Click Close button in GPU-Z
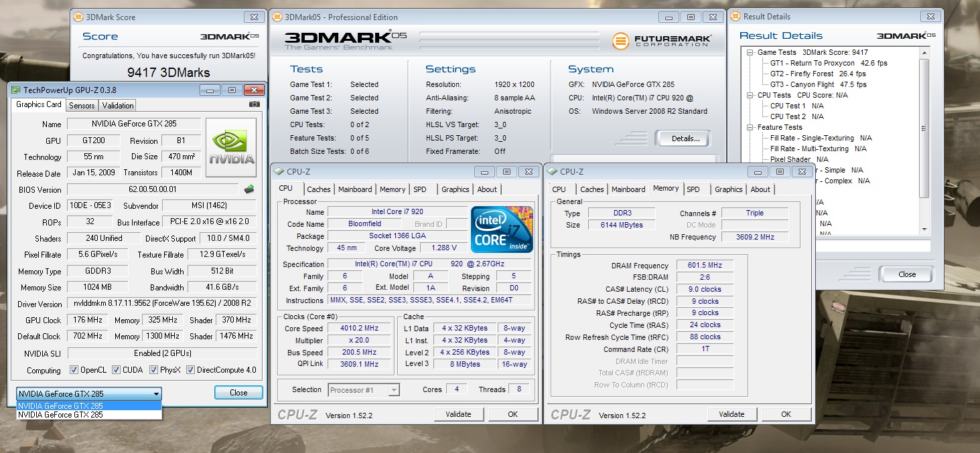Viewport: 980px width, 453px height. point(238,393)
